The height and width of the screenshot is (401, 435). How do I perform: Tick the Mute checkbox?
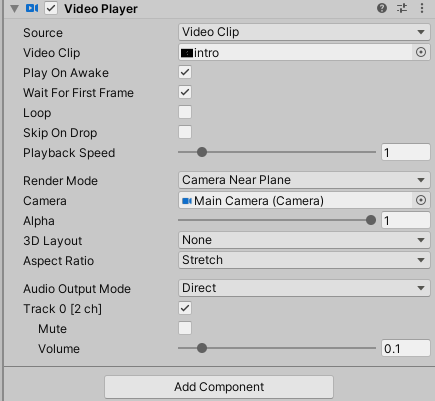pyautogui.click(x=185, y=328)
